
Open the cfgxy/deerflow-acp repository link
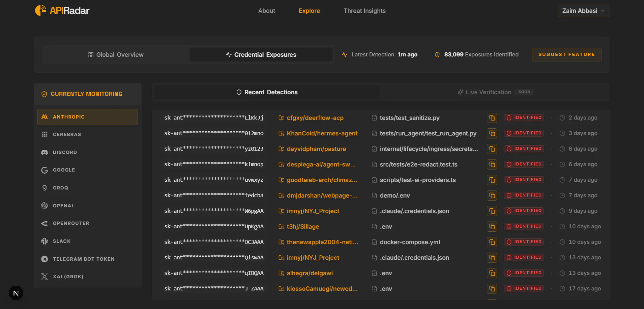tap(311, 118)
